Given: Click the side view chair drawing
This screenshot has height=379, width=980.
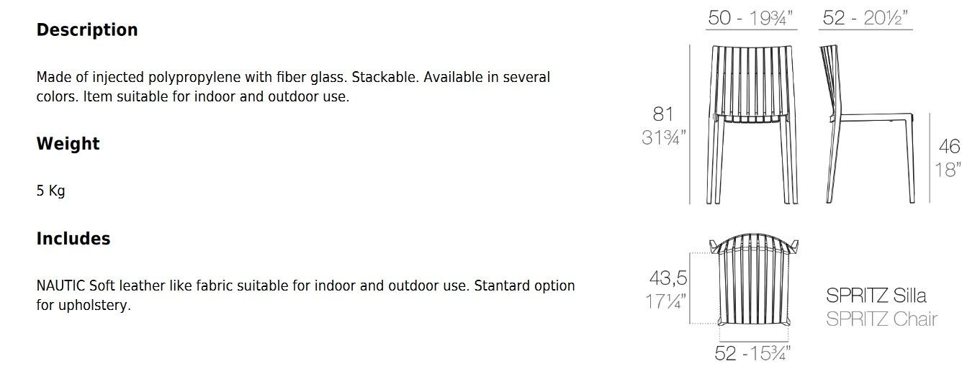Looking at the screenshot, I should click(867, 124).
